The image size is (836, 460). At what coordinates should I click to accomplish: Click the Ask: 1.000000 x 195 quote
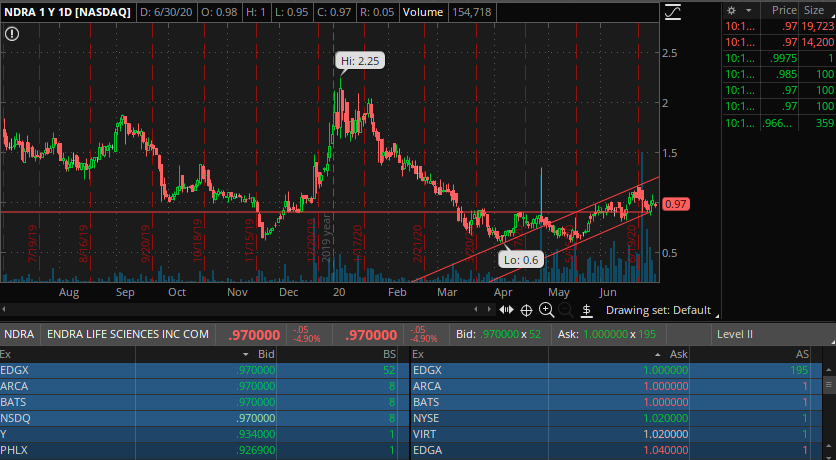coord(607,334)
